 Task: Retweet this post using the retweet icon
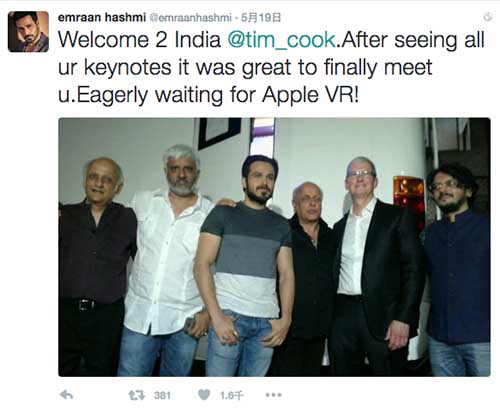[137, 395]
